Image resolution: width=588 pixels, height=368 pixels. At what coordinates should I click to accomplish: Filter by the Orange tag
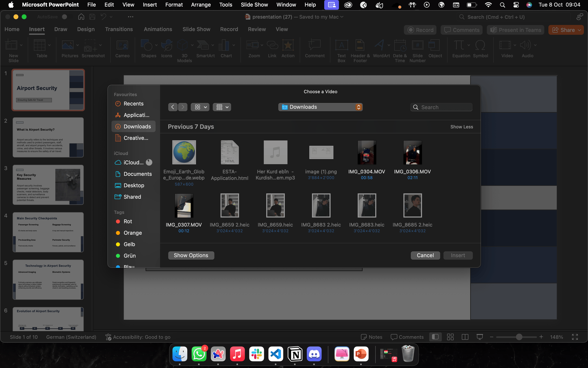(x=133, y=233)
